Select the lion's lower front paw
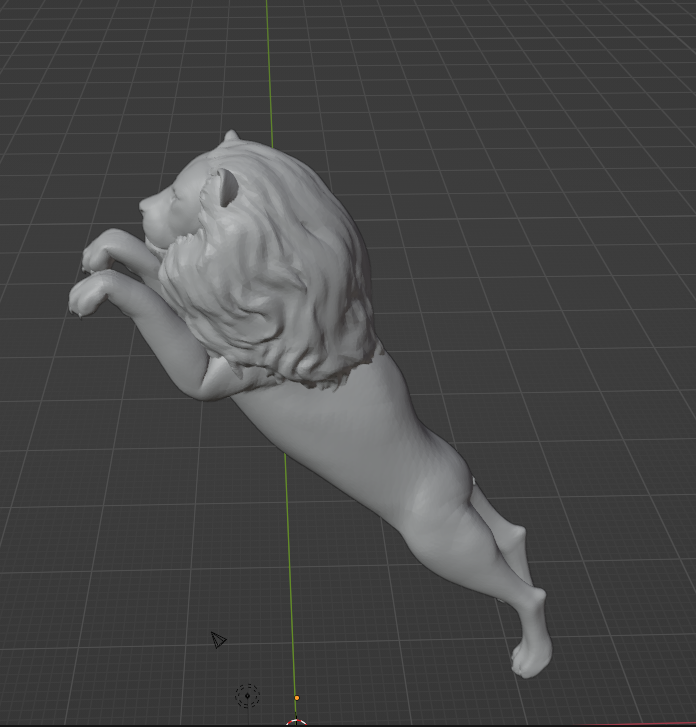 click(86, 295)
